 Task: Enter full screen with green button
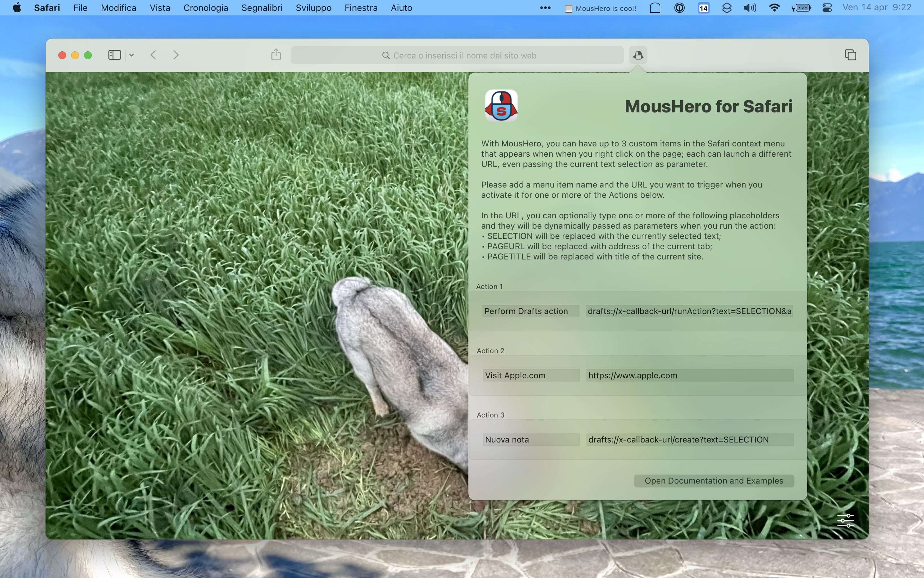[88, 56]
